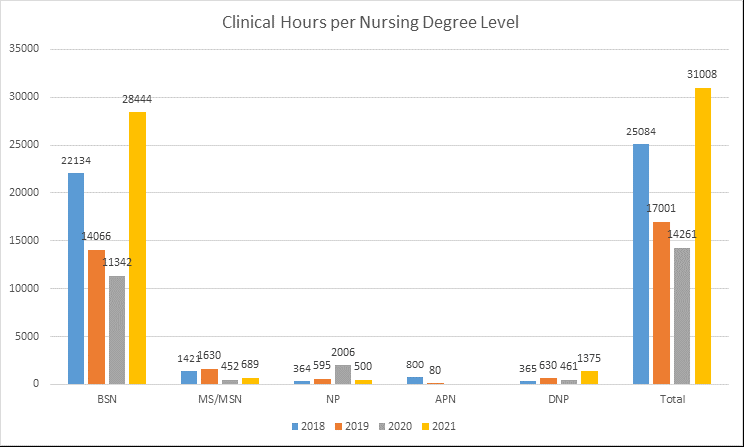Select the blue 2018 legend swatch
The width and height of the screenshot is (744, 447).
tap(294, 425)
